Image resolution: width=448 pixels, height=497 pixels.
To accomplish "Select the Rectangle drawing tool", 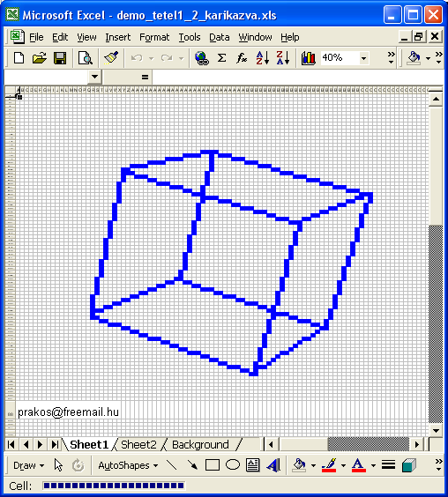I will [x=213, y=465].
